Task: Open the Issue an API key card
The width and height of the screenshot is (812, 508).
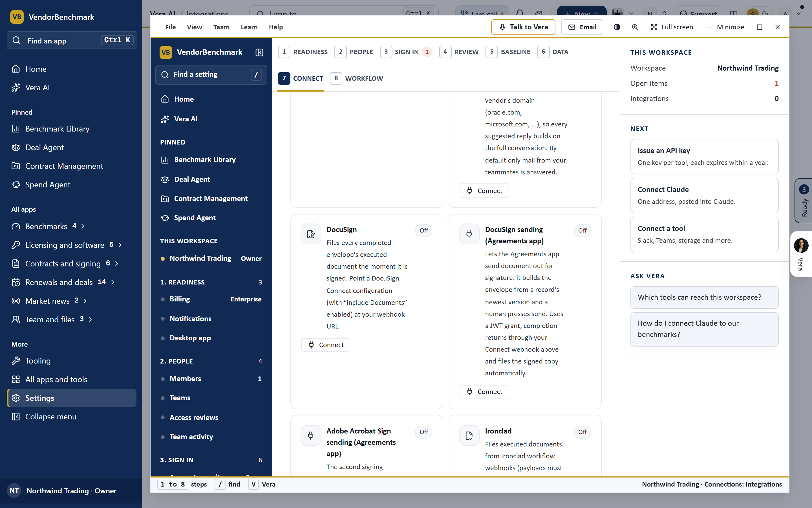Action: [704, 157]
